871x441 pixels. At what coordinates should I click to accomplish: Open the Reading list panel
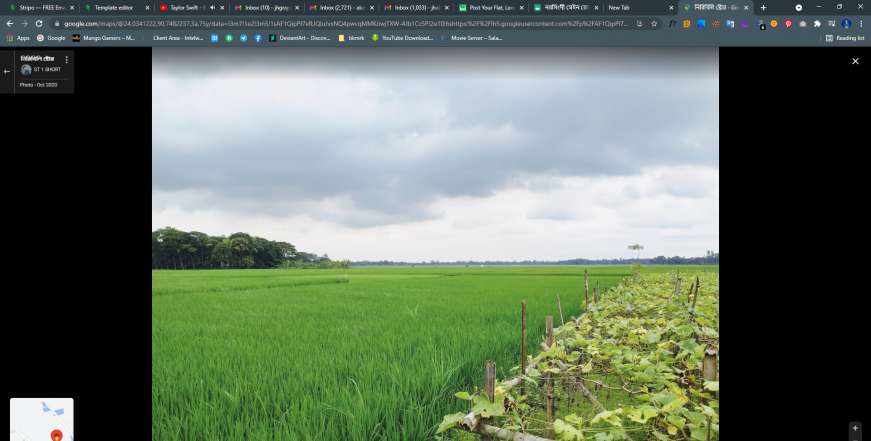(845, 38)
